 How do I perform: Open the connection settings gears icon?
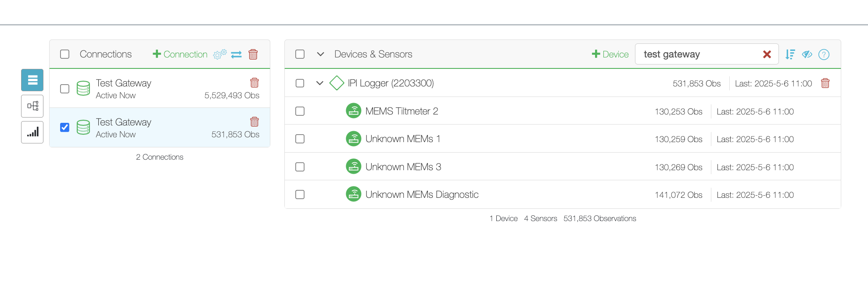219,54
